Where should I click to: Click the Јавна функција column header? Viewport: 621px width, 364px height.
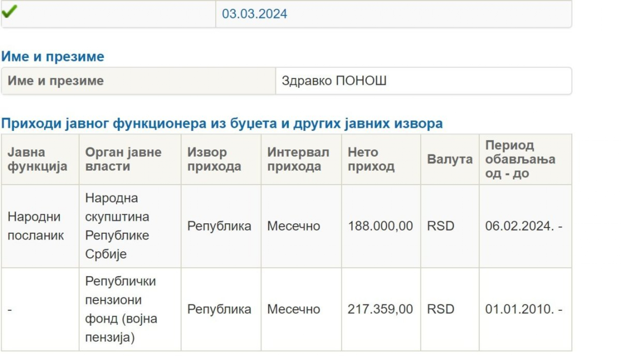[x=37, y=159]
